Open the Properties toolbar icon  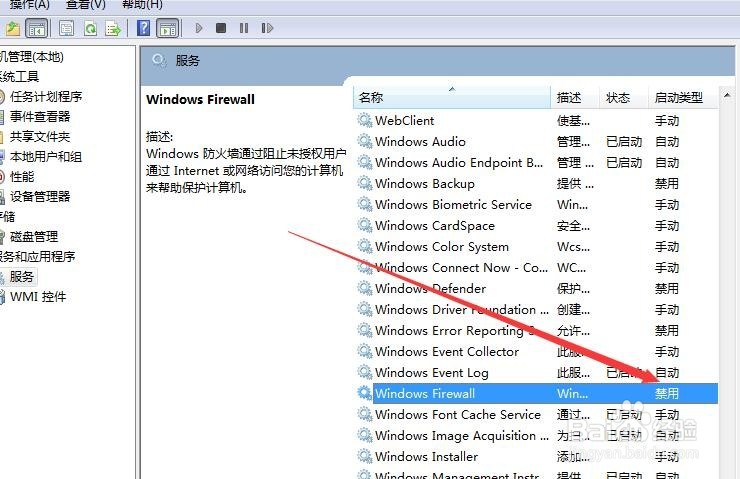pos(66,28)
